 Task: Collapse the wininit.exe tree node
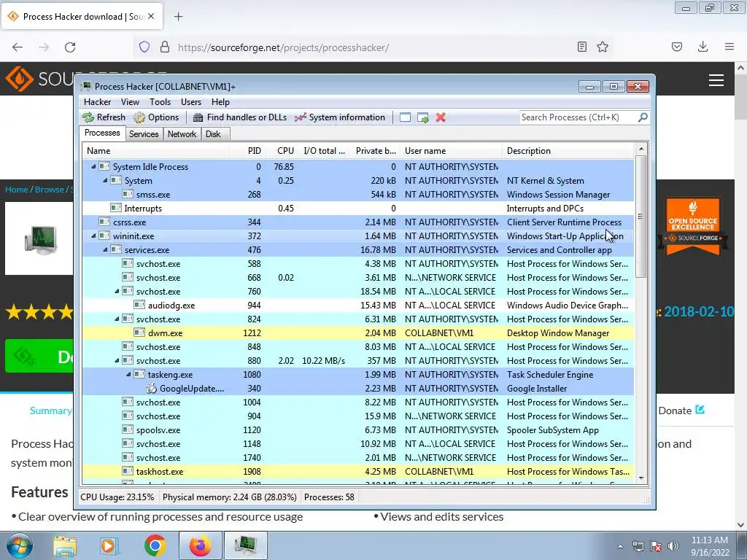(93, 236)
